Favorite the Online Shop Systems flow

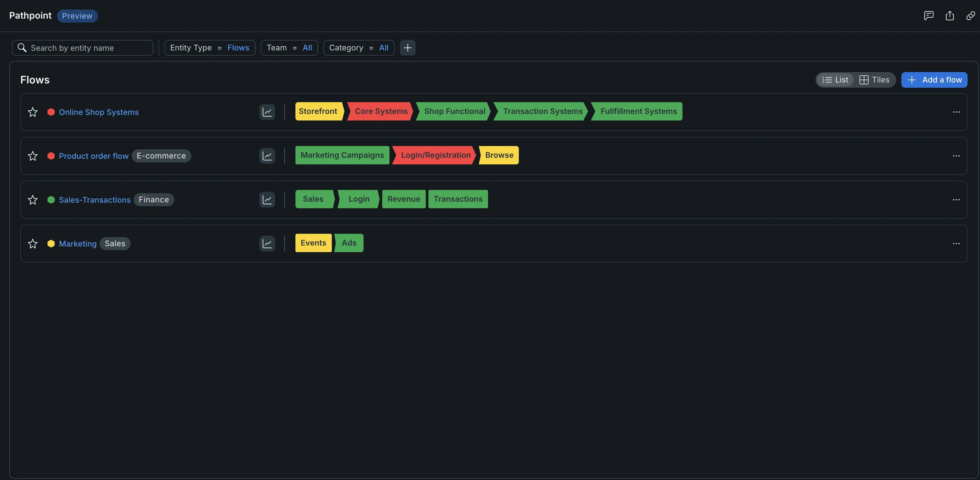33,112
